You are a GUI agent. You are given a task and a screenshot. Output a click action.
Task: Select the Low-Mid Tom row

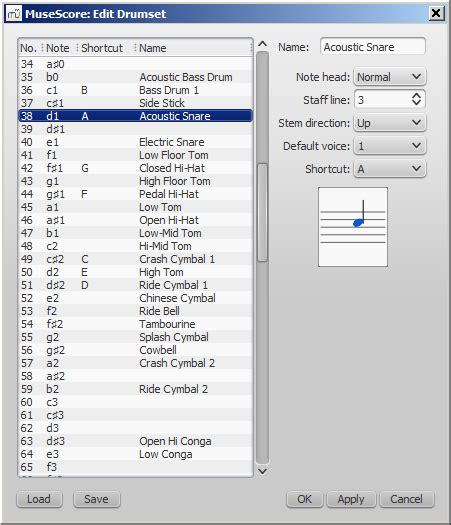(136, 233)
